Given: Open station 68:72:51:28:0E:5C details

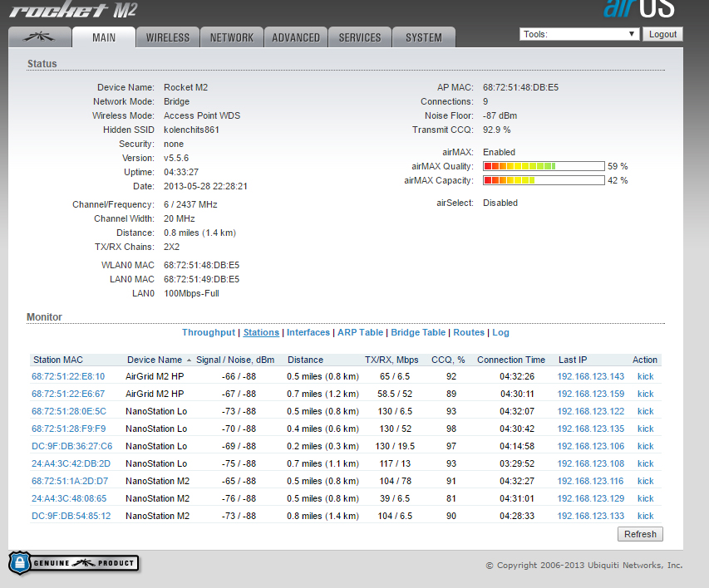Looking at the screenshot, I should click(x=69, y=411).
